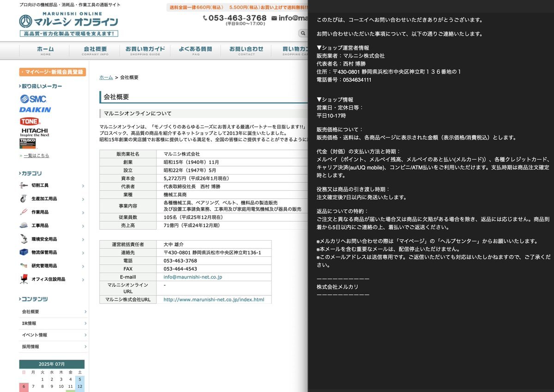Expand the 作業用品 category chevron
Image resolution: width=554 pixels, height=392 pixels.
(x=83, y=213)
